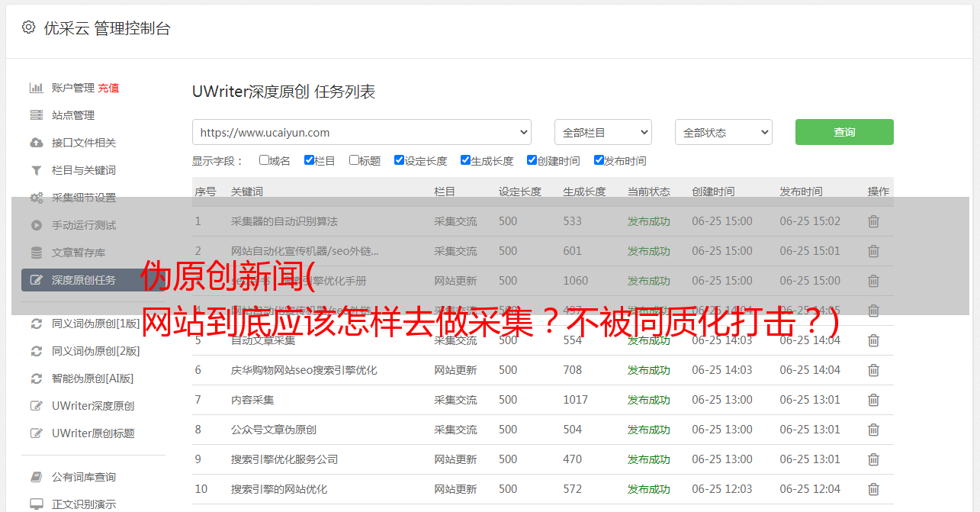This screenshot has width=980, height=512.
Task: Open 站点管理 in the sidebar
Action: (73, 115)
